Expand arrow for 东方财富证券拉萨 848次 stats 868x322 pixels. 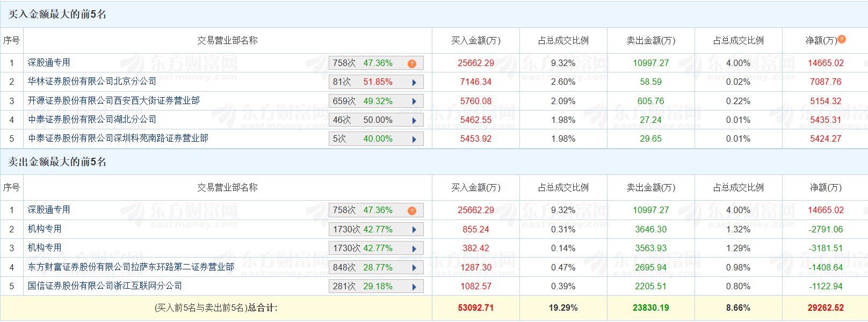[x=414, y=268]
